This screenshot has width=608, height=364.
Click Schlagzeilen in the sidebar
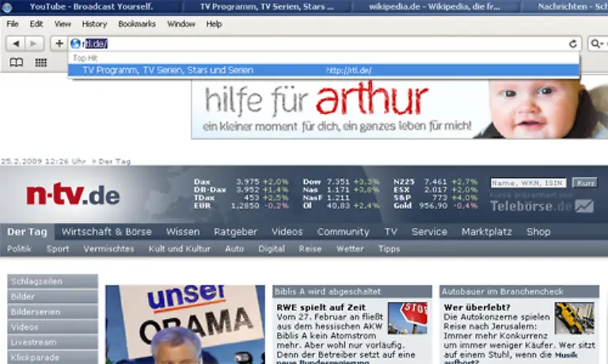coord(52,282)
